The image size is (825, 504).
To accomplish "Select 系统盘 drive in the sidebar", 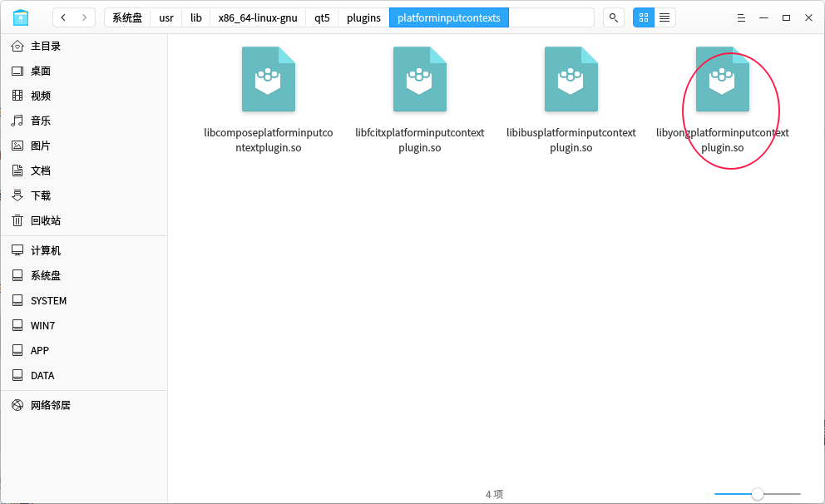I will click(84, 275).
